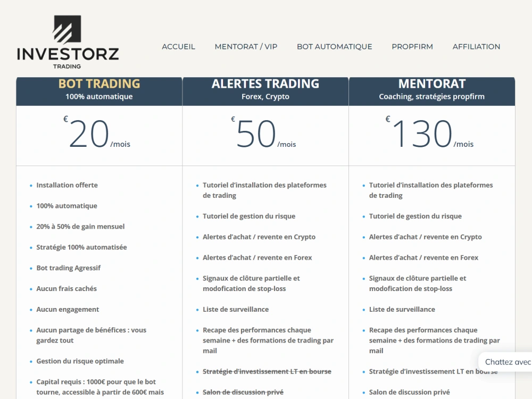This screenshot has width=532, height=399.
Task: Click Alertes Trading 'Recape des performances chaque semaine'
Action: point(268,340)
